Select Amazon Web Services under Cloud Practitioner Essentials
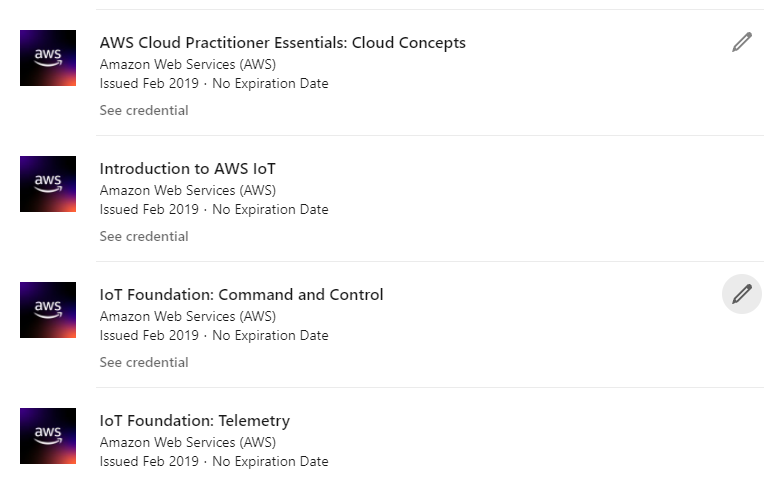This screenshot has width=764, height=479. [x=188, y=64]
